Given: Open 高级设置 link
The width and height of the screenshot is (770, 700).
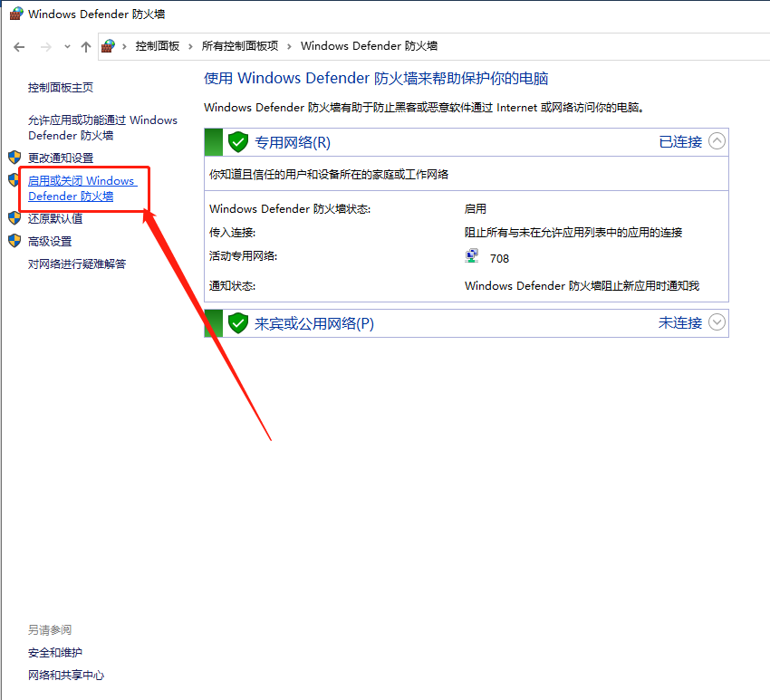Looking at the screenshot, I should point(50,242).
